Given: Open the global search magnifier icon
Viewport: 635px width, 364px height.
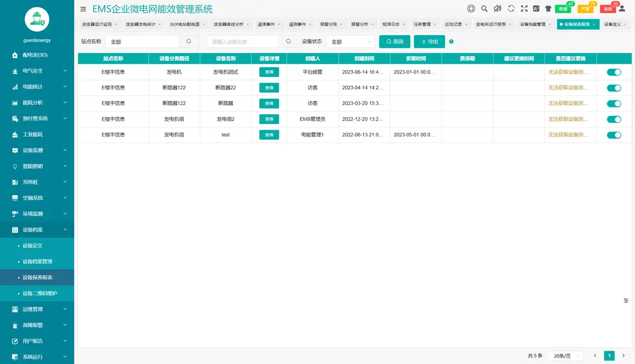Looking at the screenshot, I should (484, 8).
